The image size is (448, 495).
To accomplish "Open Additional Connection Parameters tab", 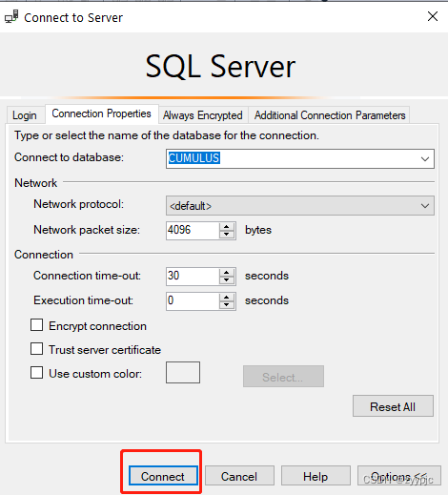I will 330,115.
